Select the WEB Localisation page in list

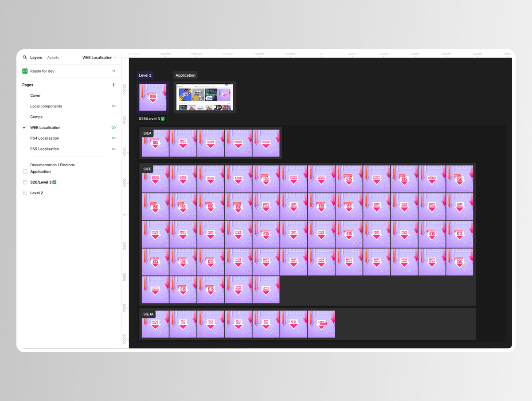[x=45, y=128]
